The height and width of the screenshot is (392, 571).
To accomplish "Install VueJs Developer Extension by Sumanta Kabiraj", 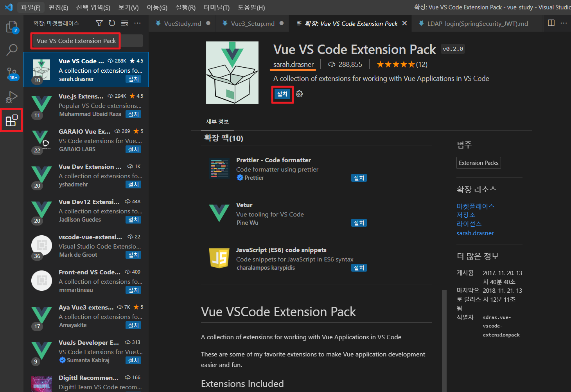I will point(133,360).
